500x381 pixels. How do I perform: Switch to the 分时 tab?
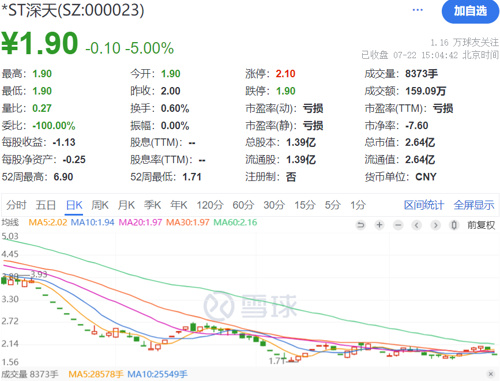click(x=16, y=205)
